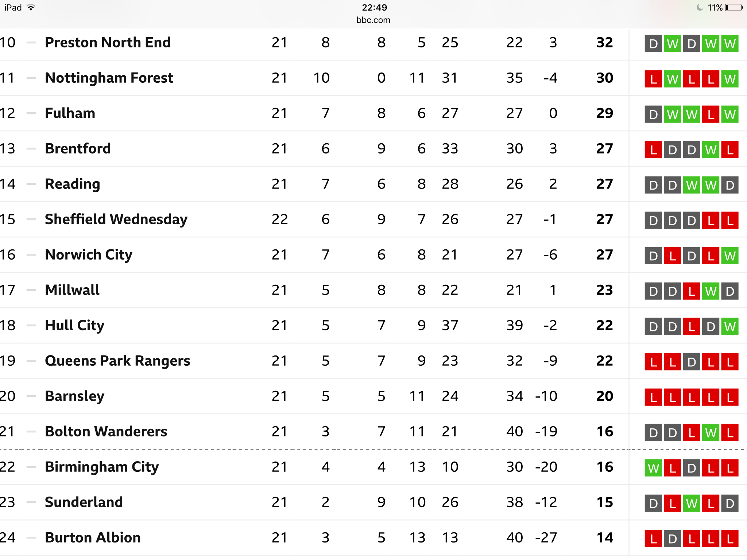The height and width of the screenshot is (560, 747).
Task: Open the Sheffield Wednesday team link
Action: coord(116,219)
